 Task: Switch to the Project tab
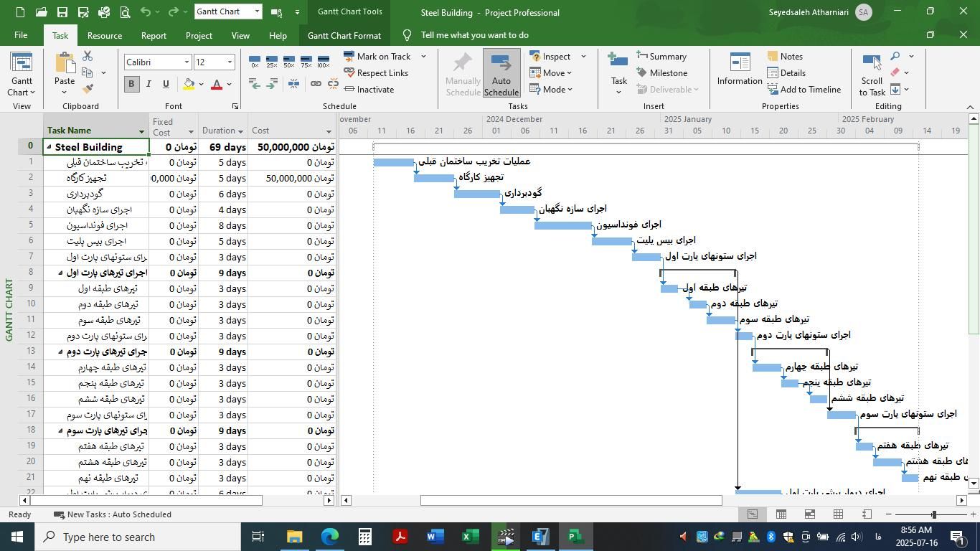199,35
